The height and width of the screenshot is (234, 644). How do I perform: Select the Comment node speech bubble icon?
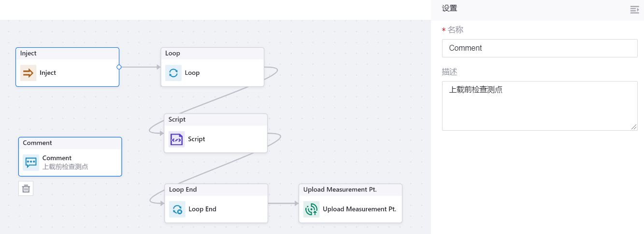[31, 163]
